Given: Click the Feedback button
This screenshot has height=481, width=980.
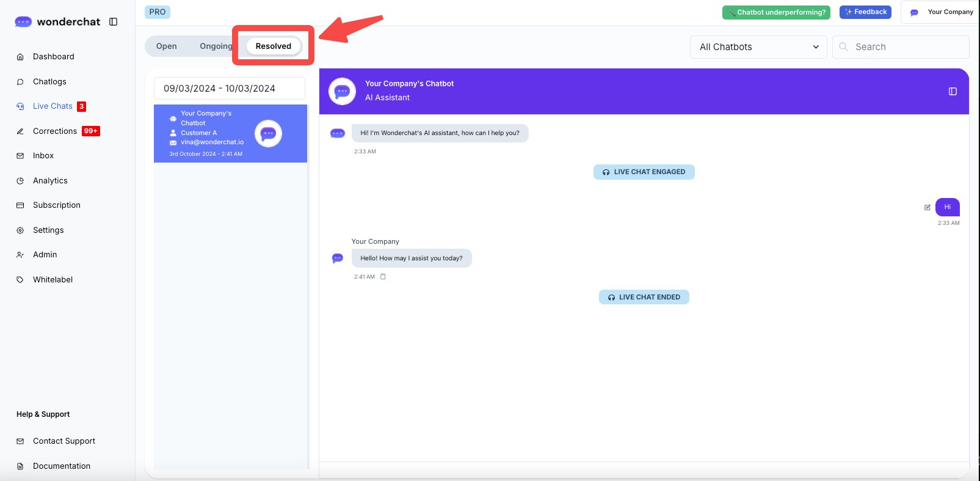Looking at the screenshot, I should click(865, 12).
